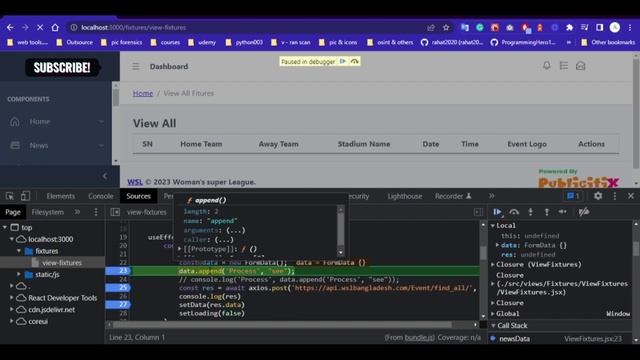Open the ProgrammingHero GitHub bookmark
Screen dimensions: 640x360
(x=523, y=42)
